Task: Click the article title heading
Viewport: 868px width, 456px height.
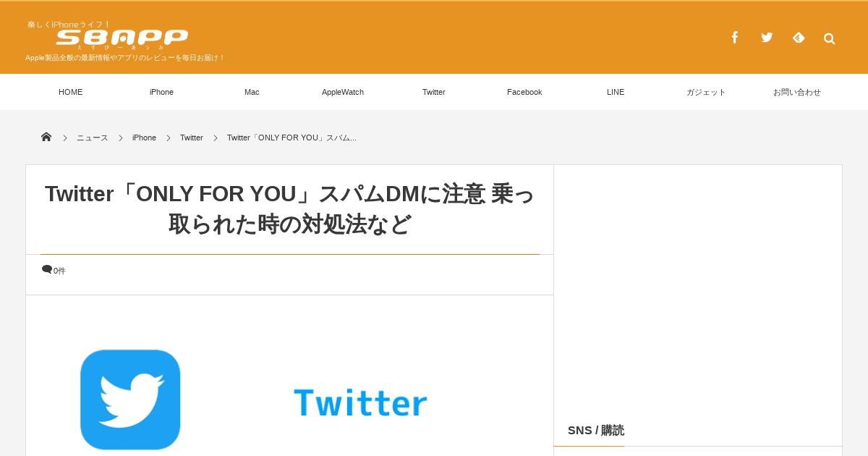Action: point(289,209)
